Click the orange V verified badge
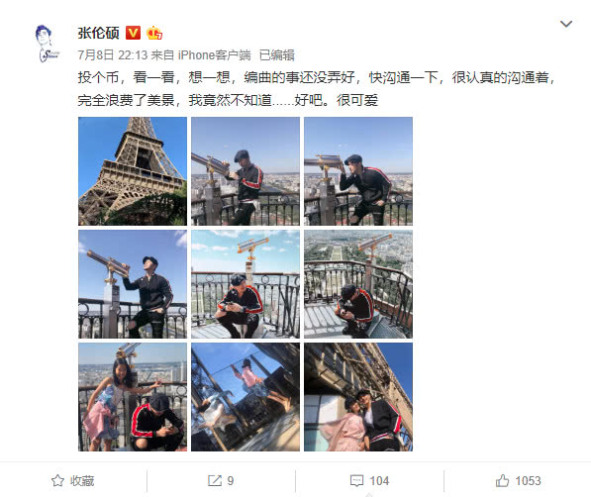This screenshot has width=591, height=497. (x=133, y=33)
